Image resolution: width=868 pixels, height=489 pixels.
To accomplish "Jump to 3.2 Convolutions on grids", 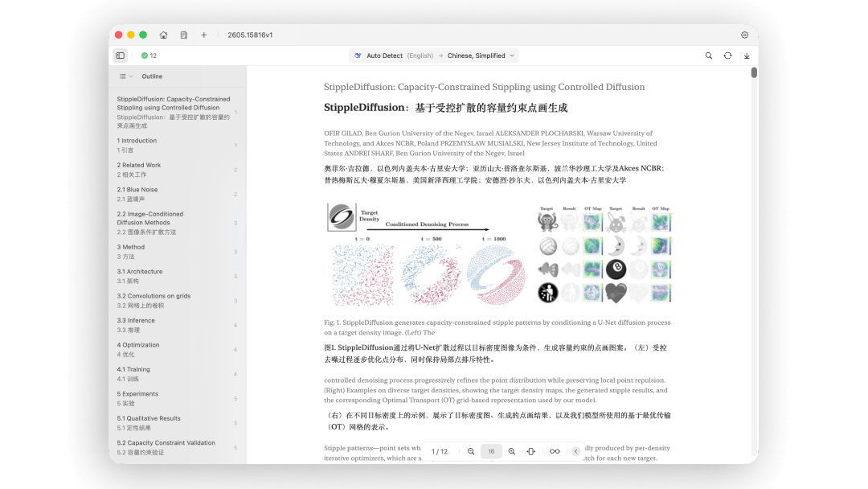I will [176, 300].
